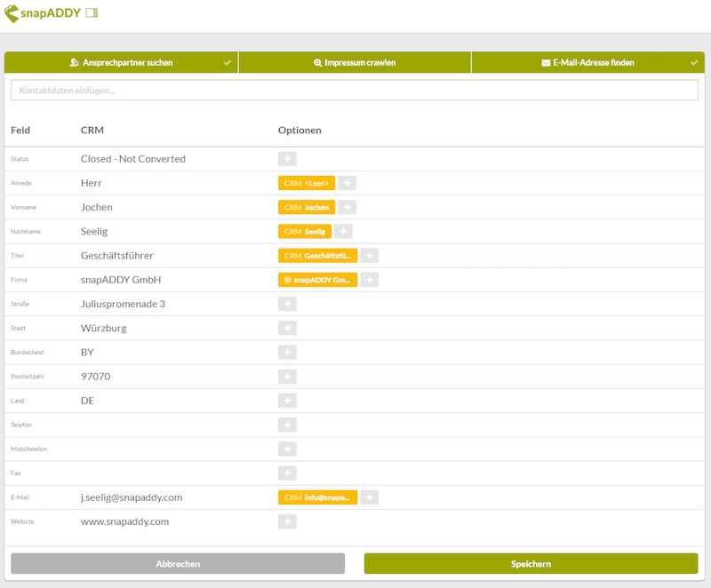Select the CRM Seelig option tag
Image resolution: width=711 pixels, height=588 pixels.
point(304,231)
